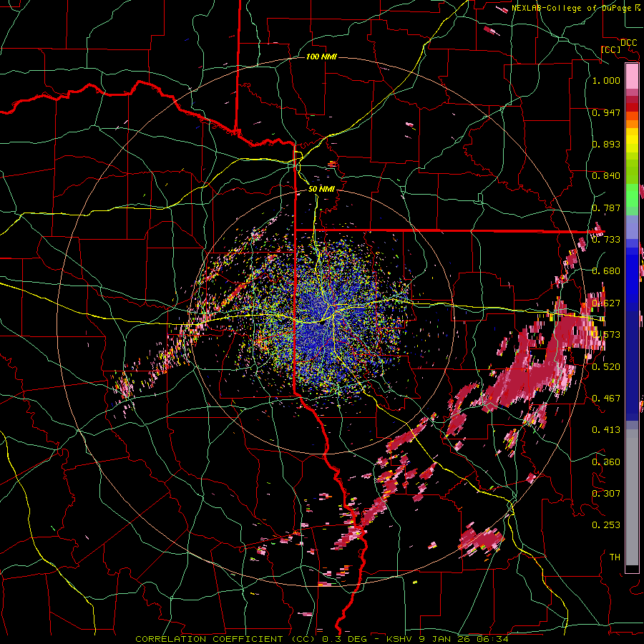Click the 0.840 scale value
This screenshot has width=644, height=644.
606,176
